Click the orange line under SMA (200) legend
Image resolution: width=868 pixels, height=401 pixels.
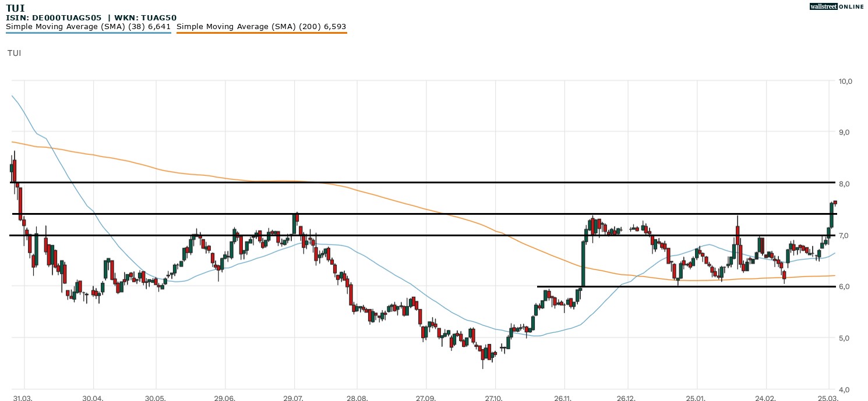tap(261, 33)
